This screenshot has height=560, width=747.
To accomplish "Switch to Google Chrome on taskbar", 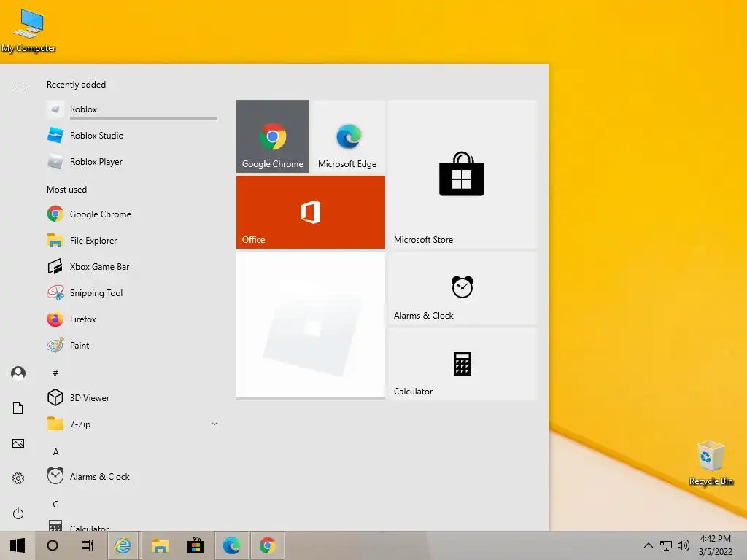I will (x=267, y=545).
